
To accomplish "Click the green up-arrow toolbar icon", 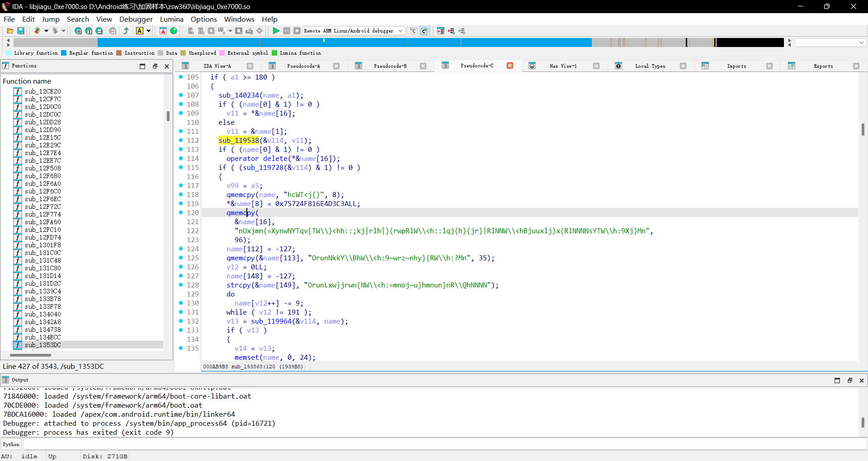I will pos(126,31).
